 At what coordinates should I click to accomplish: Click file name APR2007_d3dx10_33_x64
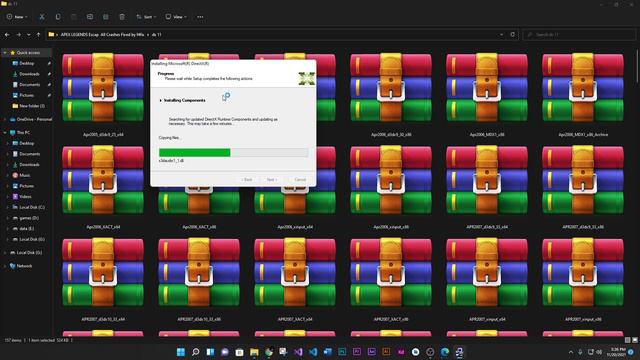point(103,319)
